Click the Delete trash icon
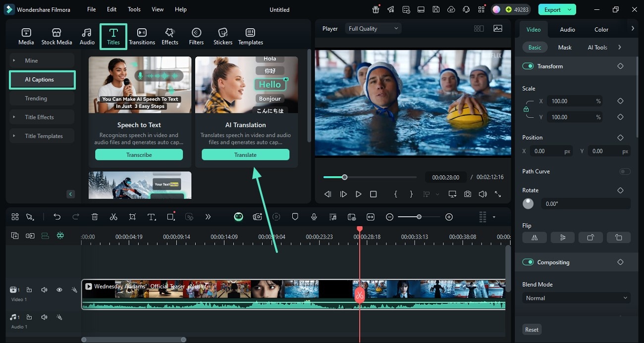This screenshot has width=644, height=343. pos(95,217)
